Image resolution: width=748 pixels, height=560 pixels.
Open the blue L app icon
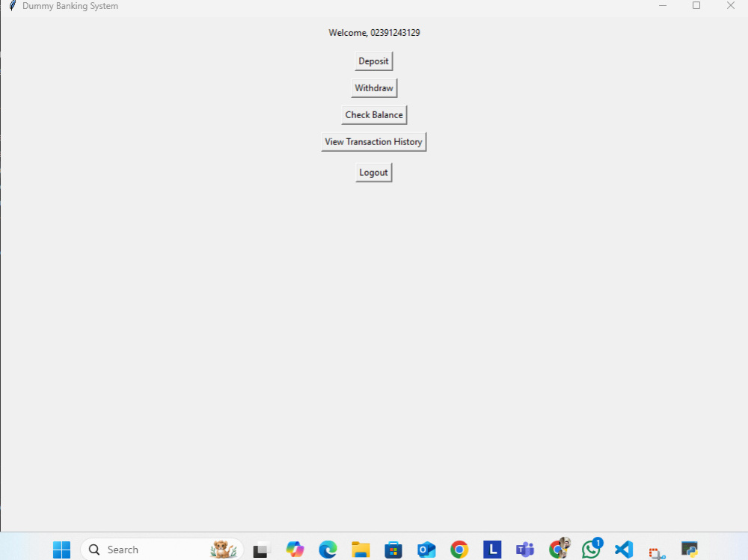(492, 550)
